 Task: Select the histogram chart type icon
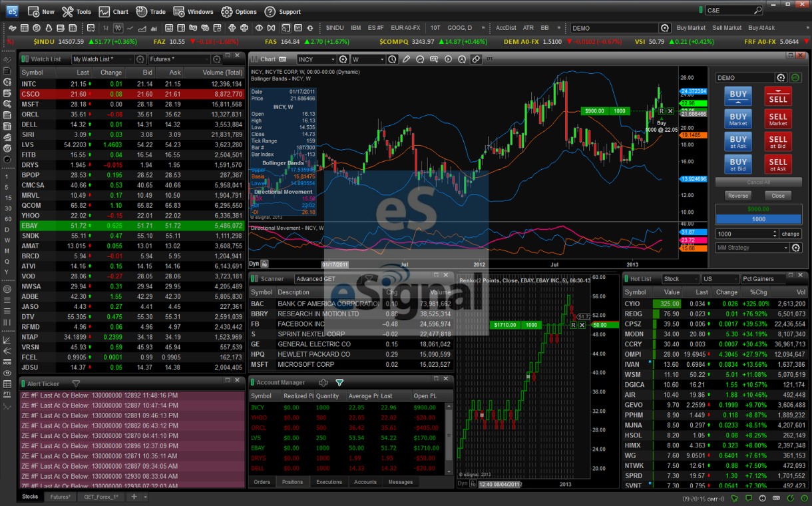[154, 28]
